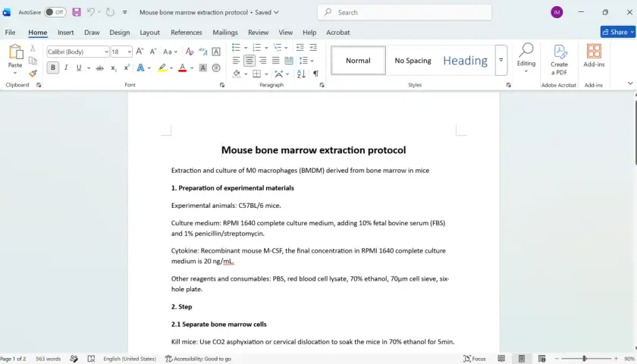Toggle Bold formatting
Viewport: 637px width, 364px height.
(53, 67)
